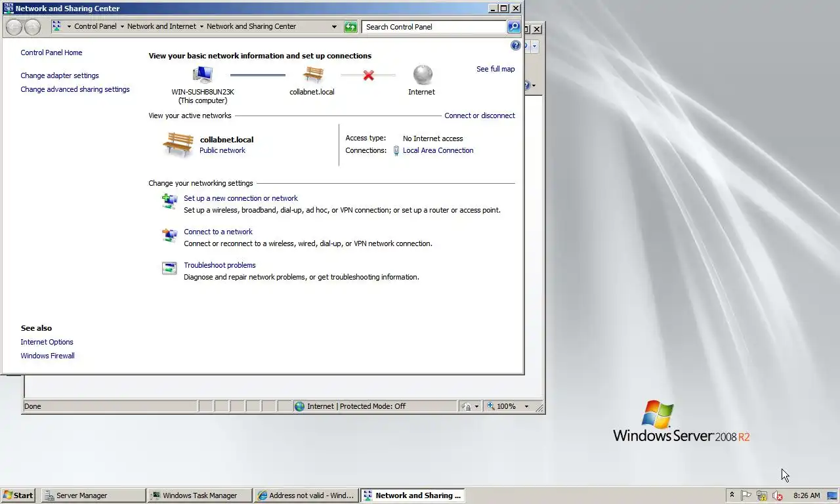Click Connect to a network link
Viewport: 840px width, 504px height.
pos(218,232)
